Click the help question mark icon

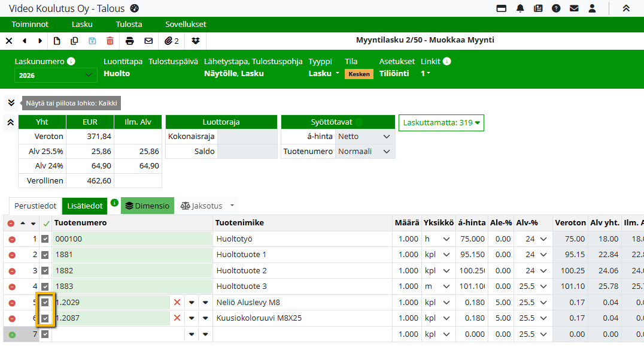click(x=556, y=8)
